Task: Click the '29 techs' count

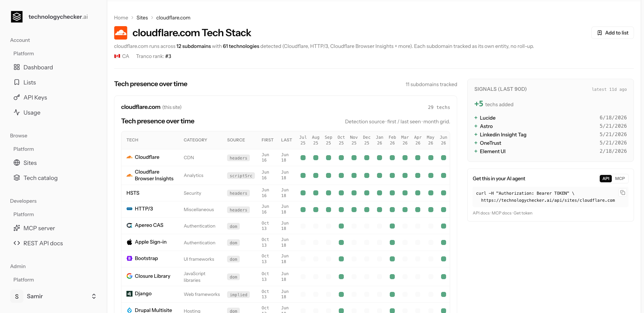Action: tap(439, 107)
